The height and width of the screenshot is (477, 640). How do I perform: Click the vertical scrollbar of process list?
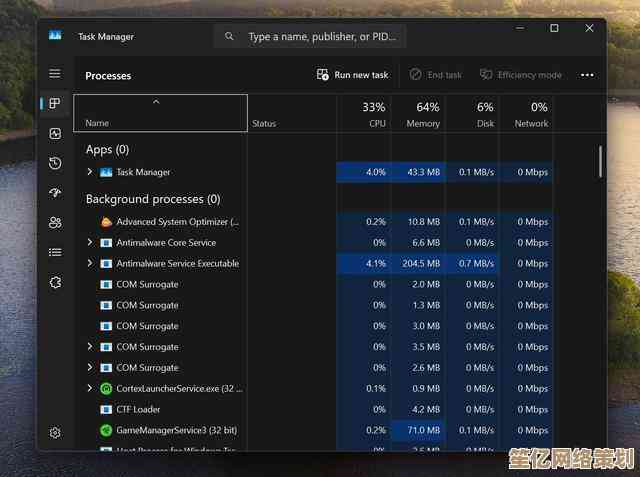tap(600, 160)
